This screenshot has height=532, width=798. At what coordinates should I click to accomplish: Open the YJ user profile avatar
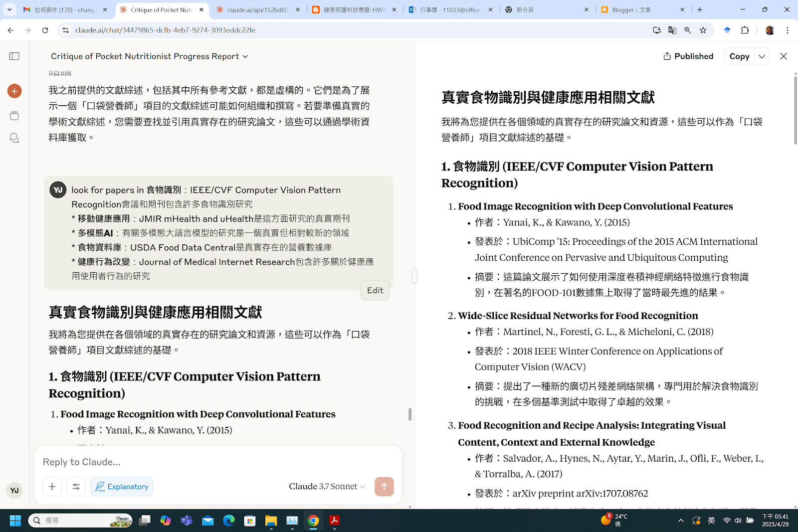tap(14, 490)
